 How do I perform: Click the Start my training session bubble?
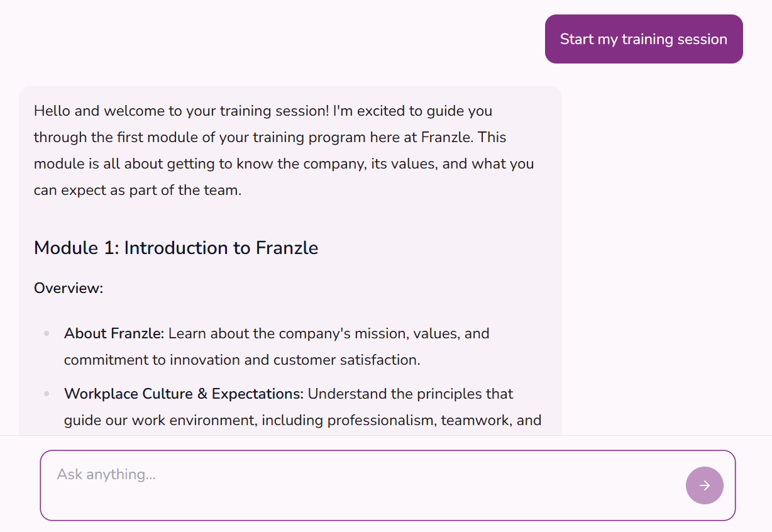[643, 39]
